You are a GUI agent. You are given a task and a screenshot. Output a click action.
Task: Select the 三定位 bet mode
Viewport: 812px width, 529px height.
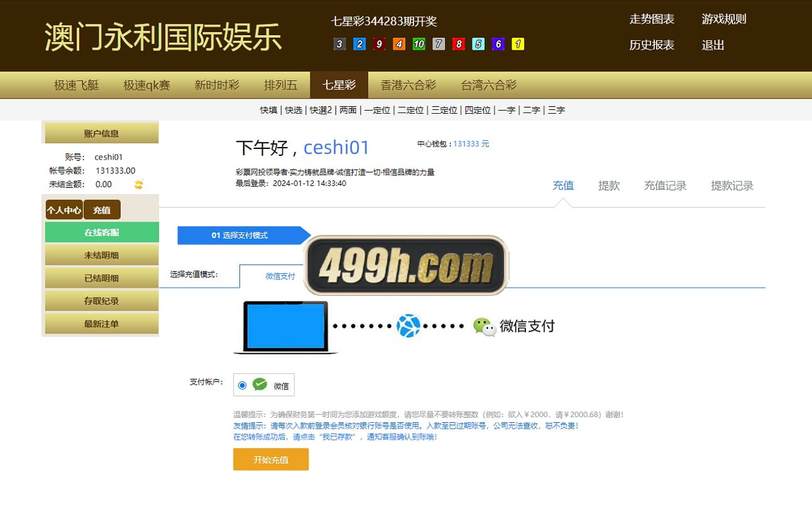(x=444, y=110)
